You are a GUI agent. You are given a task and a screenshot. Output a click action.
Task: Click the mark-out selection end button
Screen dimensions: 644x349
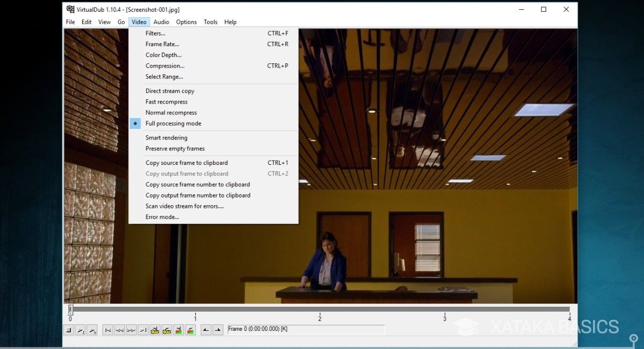pos(218,330)
